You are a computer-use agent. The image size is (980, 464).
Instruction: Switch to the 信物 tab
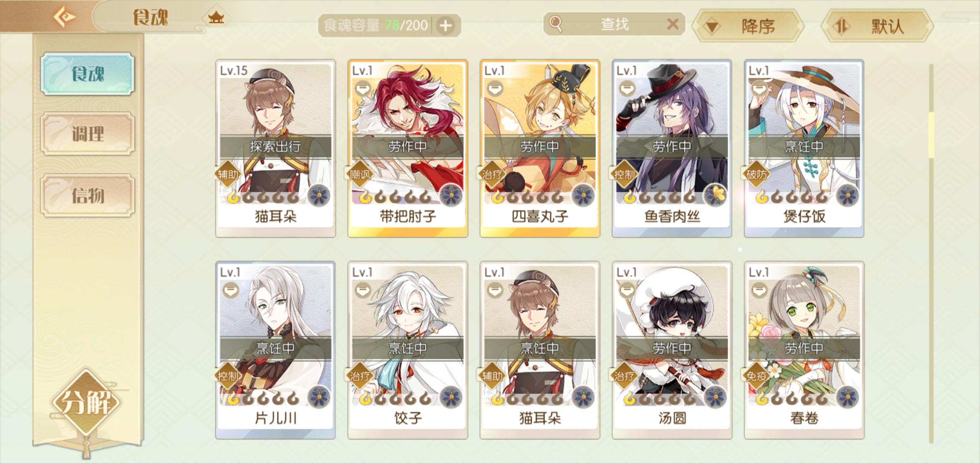(88, 195)
